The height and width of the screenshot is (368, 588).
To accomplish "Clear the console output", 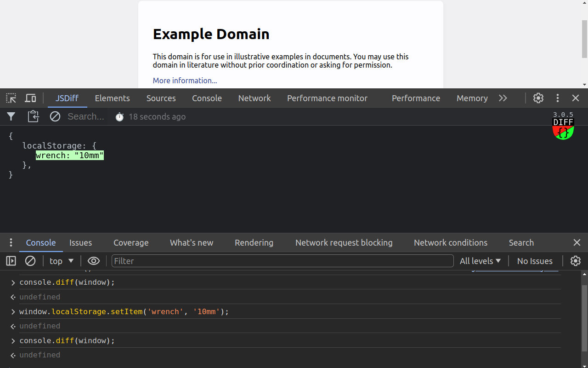I will click(30, 261).
